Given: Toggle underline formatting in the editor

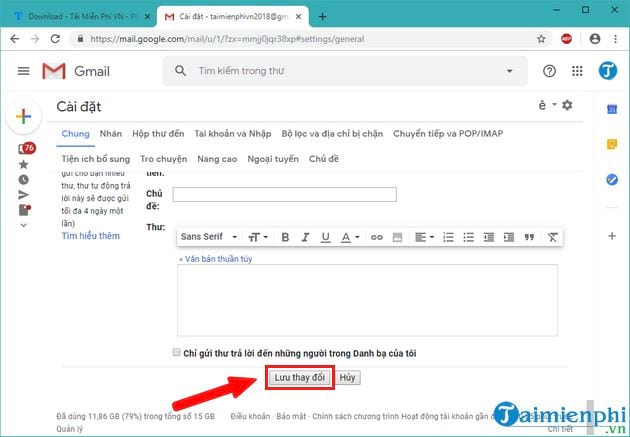Looking at the screenshot, I should pyautogui.click(x=325, y=237).
